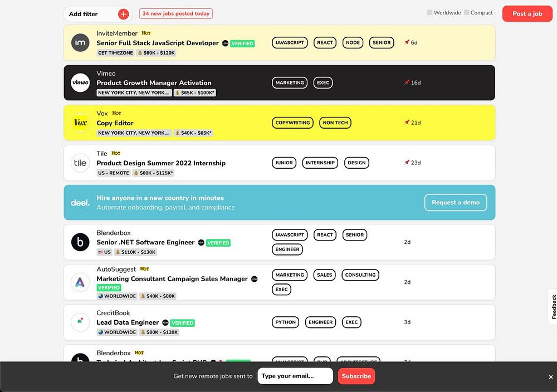Click the badge icon after Lead Data Engineer
The image size is (557, 392).
(x=165, y=323)
